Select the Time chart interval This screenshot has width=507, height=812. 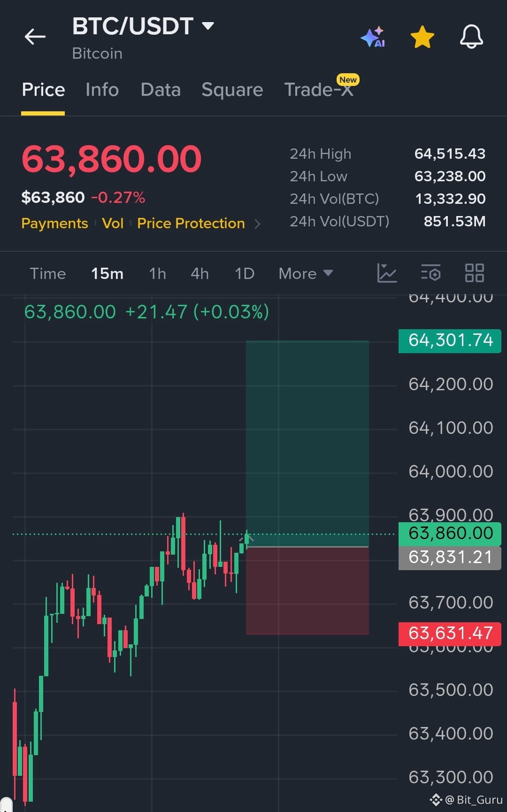[x=48, y=273]
